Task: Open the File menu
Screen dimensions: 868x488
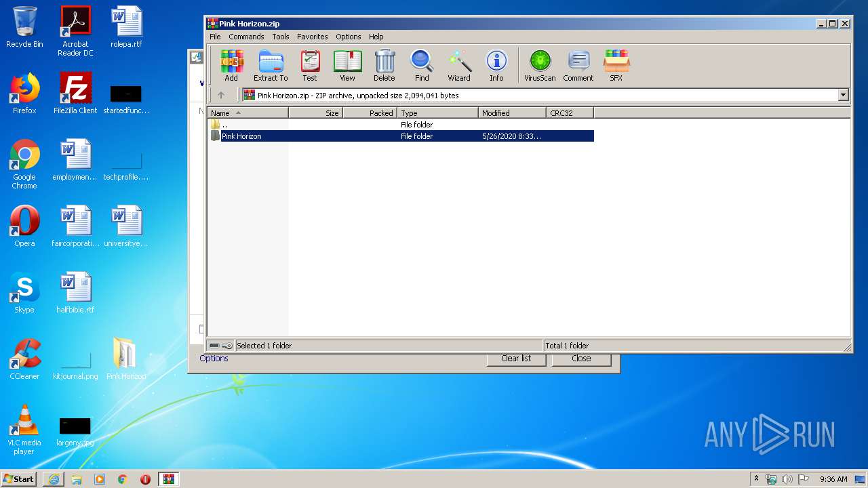Action: tap(215, 37)
